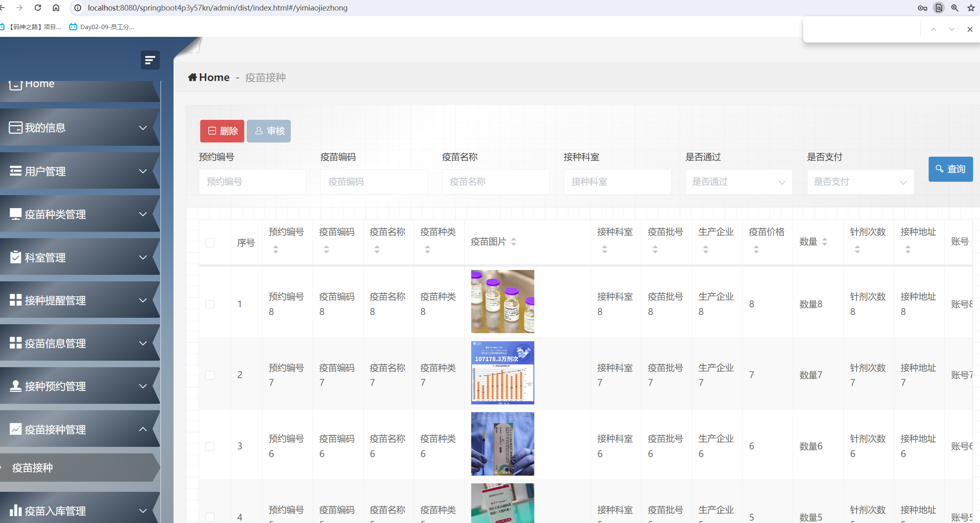Screen dimensions: 980x523
Task: Click the browser home icon
Action: [x=56, y=8]
